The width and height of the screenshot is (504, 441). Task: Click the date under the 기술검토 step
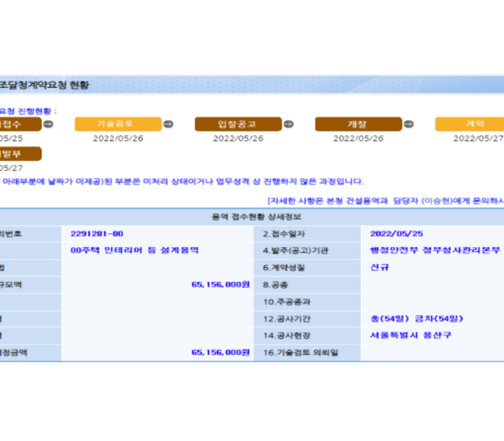coord(118,139)
